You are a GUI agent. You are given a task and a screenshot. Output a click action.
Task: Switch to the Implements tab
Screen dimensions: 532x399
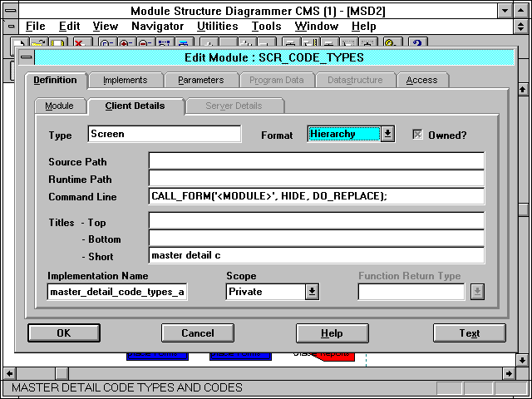pos(125,81)
